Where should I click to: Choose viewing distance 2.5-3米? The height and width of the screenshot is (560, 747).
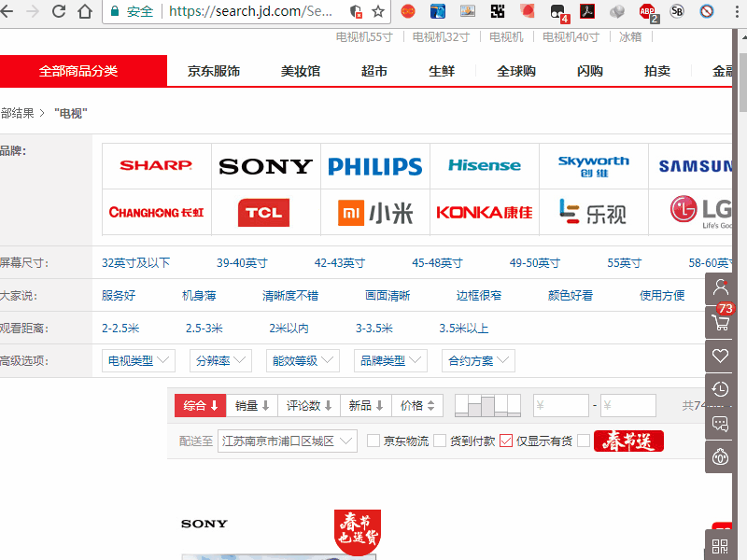(204, 329)
